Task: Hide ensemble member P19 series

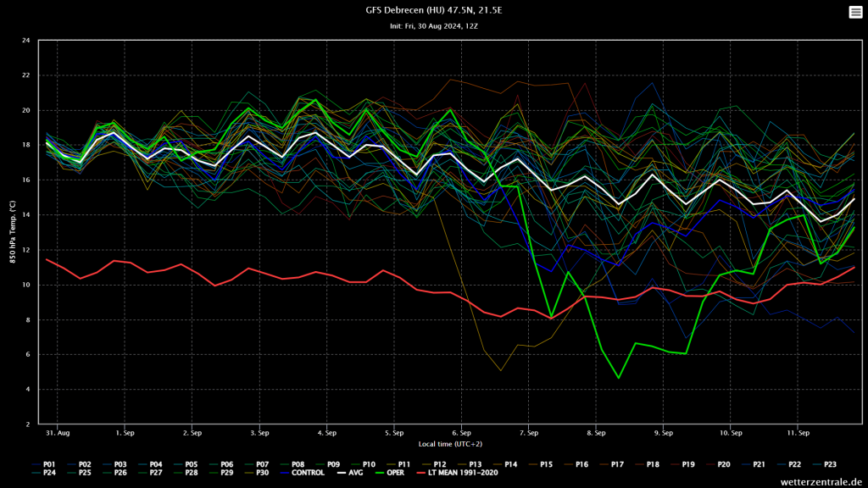Action: [687, 464]
